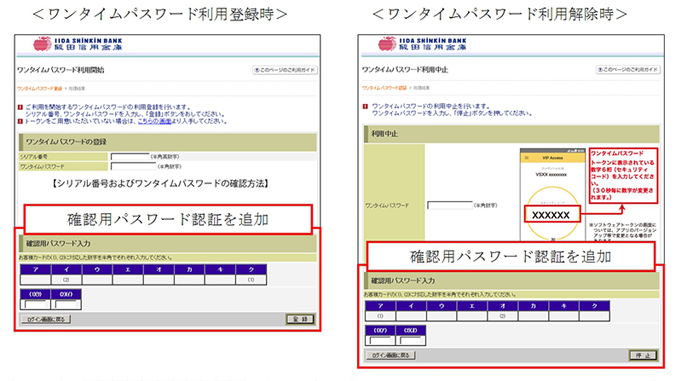
Task: Click ログイン画面に戻る button in the cancellation screen
Action: (x=391, y=355)
